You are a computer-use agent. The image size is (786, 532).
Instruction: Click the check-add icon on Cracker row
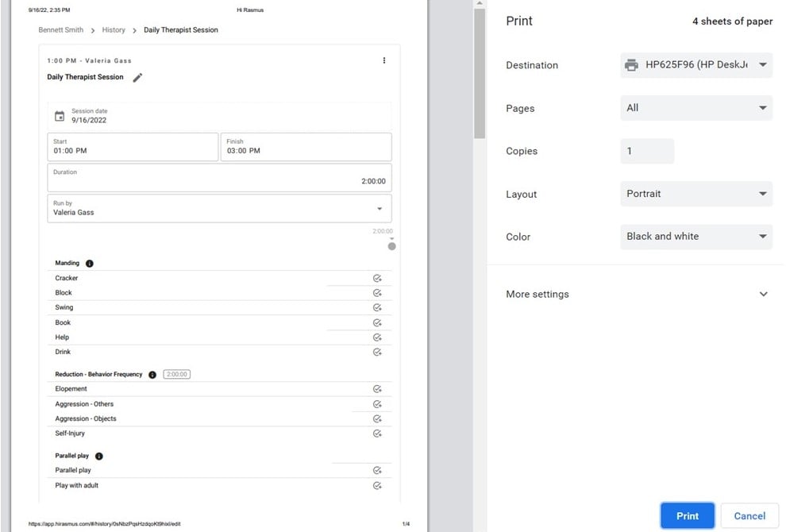click(377, 279)
